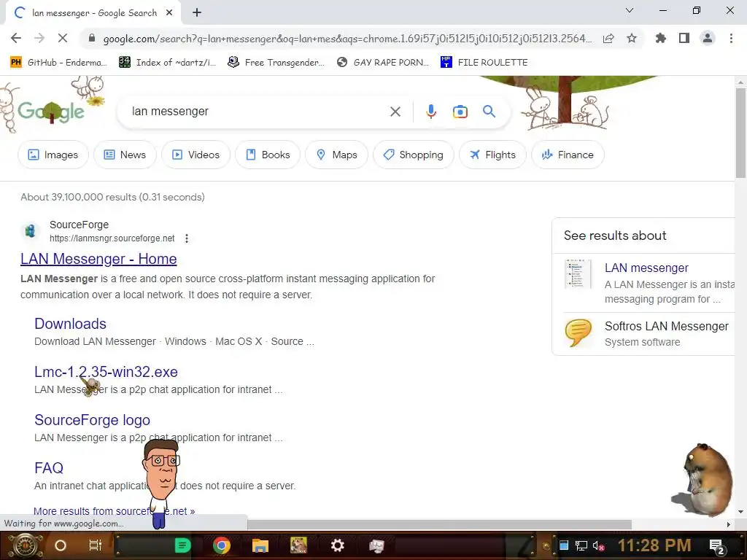Start voice search with microphone icon

430,112
